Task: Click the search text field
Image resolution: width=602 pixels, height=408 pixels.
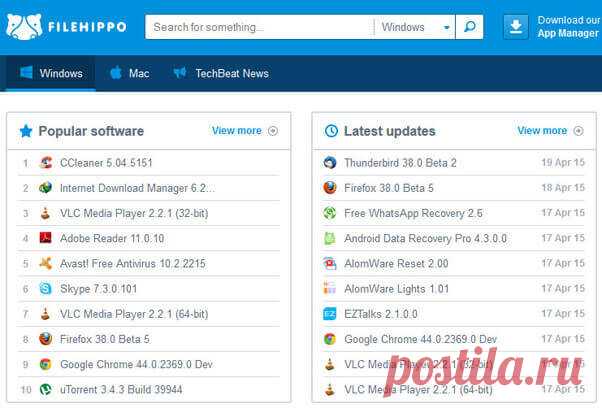Action: click(260, 27)
